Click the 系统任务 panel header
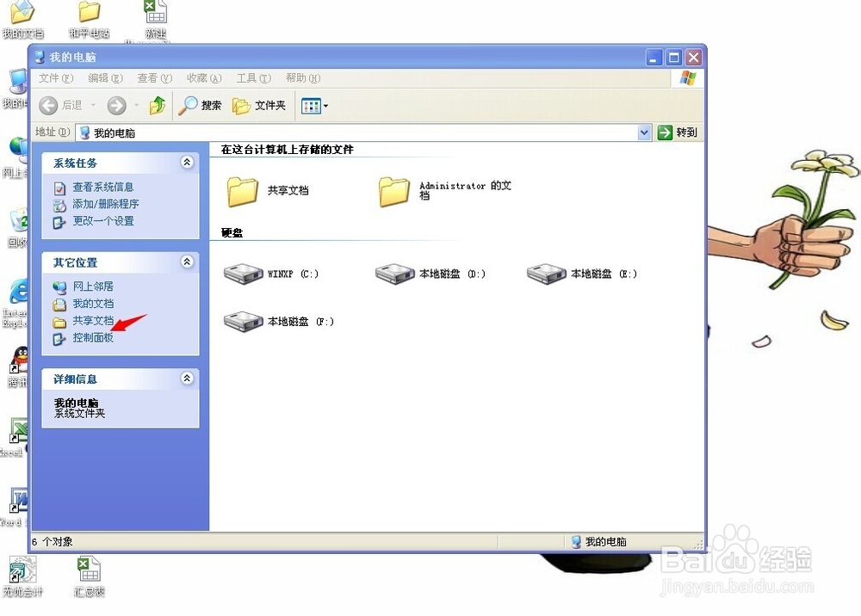861x616 pixels. [121, 163]
